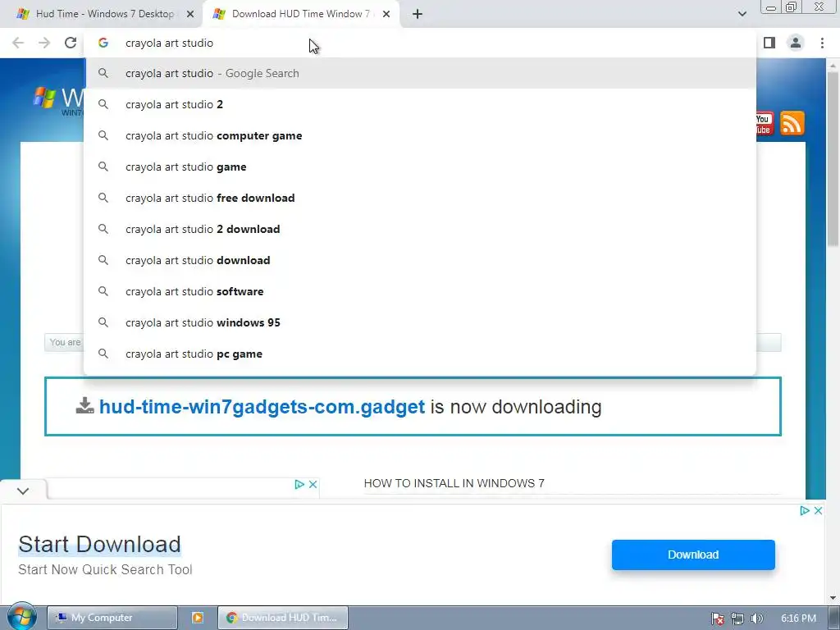The image size is (840, 630).
Task: Open the hud-time-win7gadgets-com.gadget download link
Action: [262, 407]
